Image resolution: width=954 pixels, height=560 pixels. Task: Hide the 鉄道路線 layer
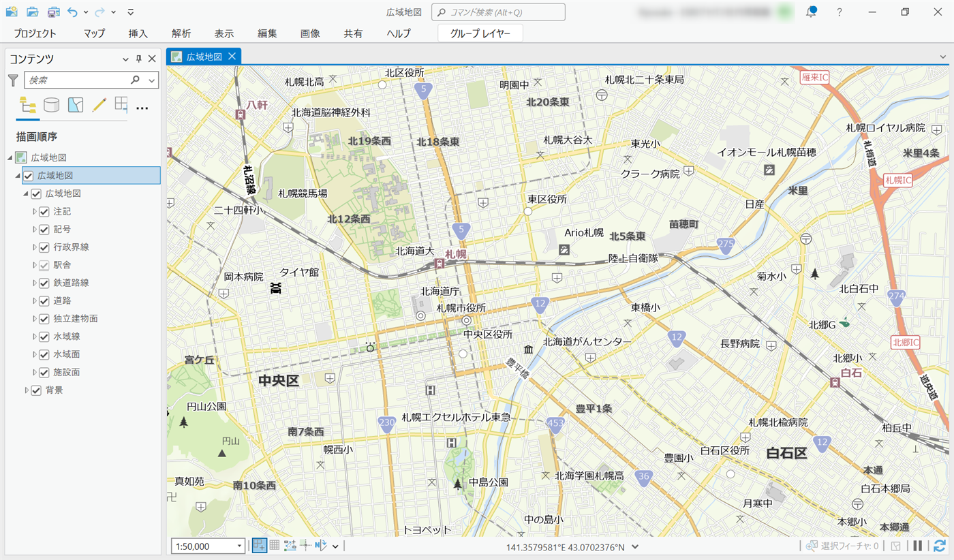click(x=44, y=283)
